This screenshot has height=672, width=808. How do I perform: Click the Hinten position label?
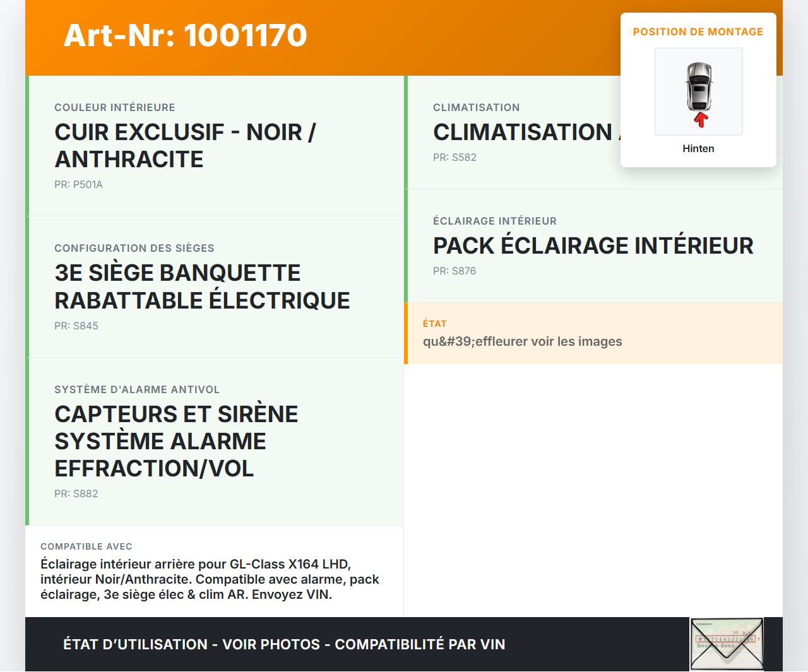[698, 148]
